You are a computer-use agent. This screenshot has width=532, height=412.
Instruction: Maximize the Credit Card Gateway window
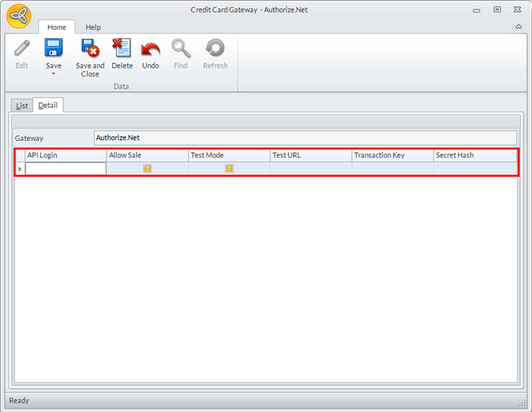click(x=497, y=10)
